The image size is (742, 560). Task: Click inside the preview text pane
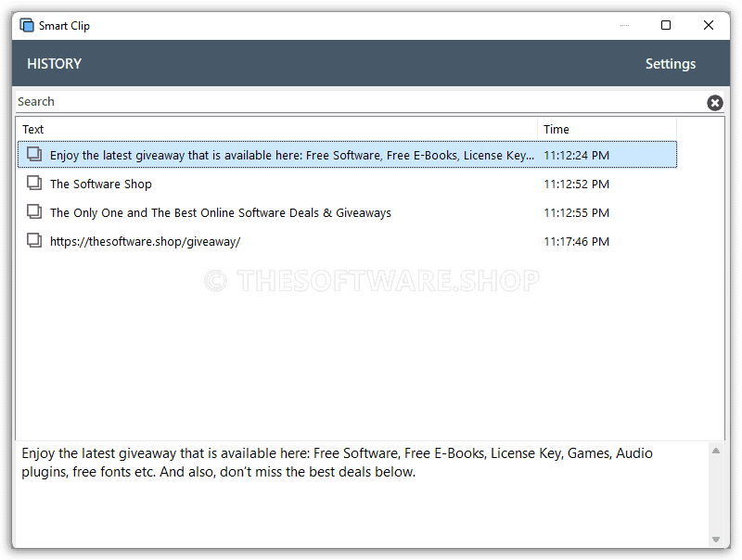362,494
